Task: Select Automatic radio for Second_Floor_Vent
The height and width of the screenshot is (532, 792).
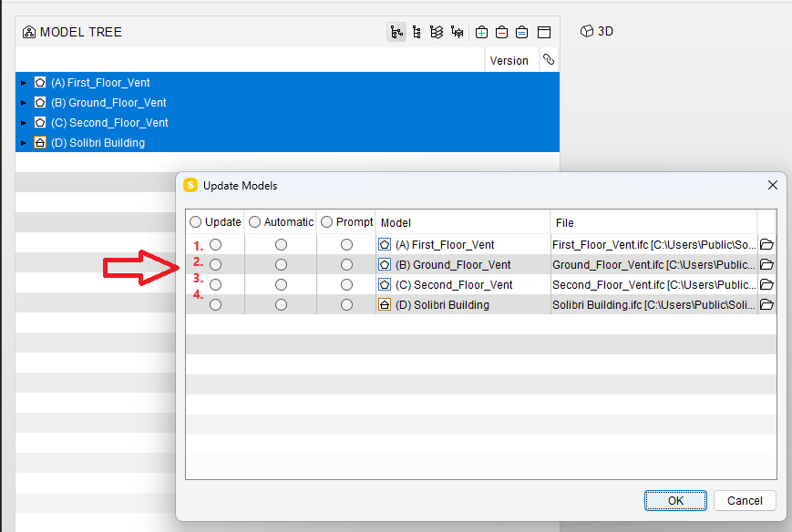Action: pyautogui.click(x=282, y=285)
